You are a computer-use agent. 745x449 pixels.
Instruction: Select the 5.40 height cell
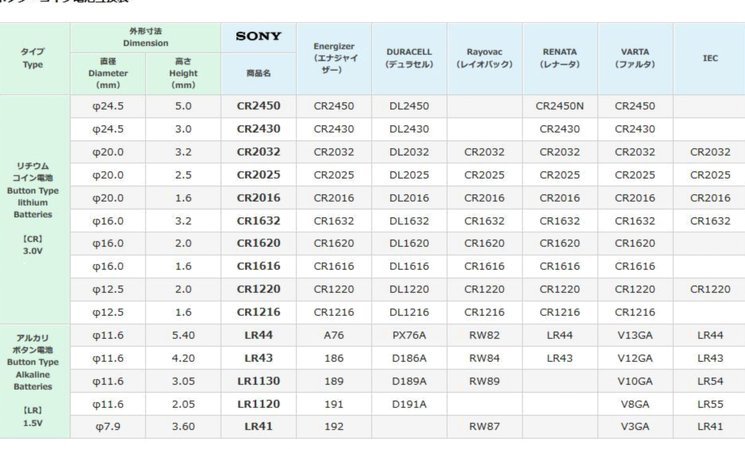(x=183, y=335)
